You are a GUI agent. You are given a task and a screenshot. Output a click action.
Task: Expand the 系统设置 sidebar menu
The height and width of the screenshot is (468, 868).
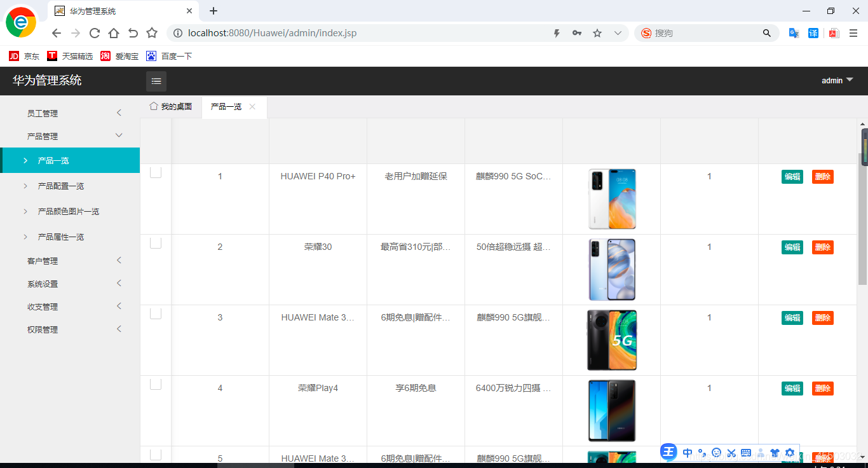[70, 284]
